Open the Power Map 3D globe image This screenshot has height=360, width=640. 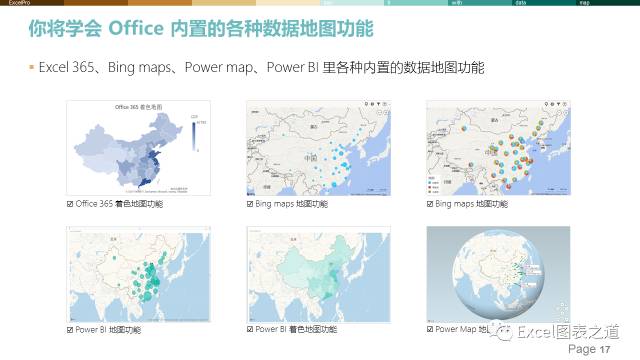tap(498, 274)
